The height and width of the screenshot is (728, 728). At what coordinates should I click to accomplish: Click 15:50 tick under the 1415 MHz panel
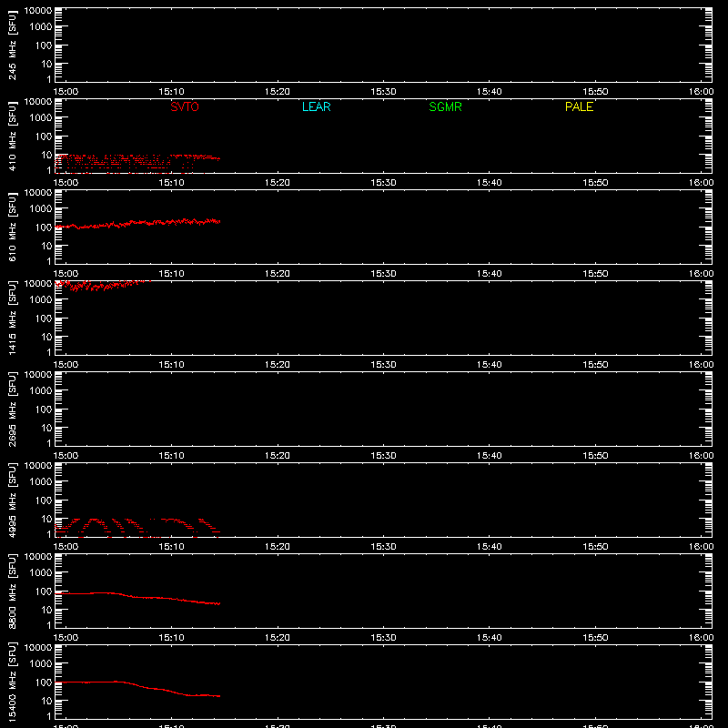(x=595, y=365)
